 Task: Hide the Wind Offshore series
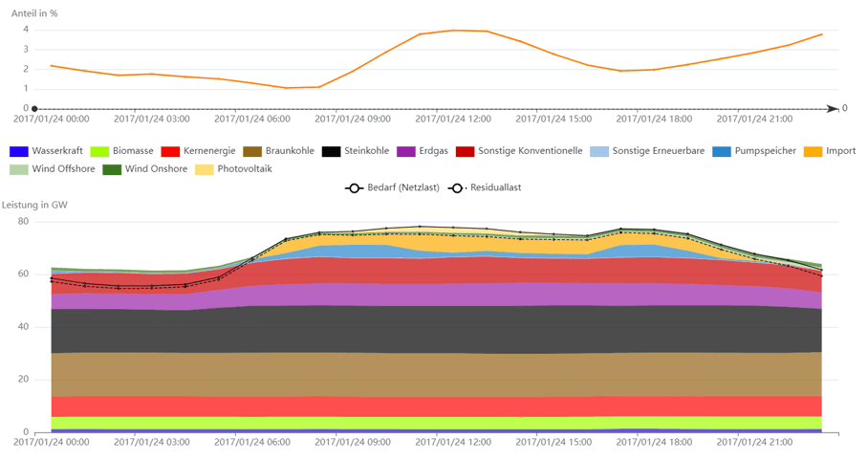tap(19, 169)
